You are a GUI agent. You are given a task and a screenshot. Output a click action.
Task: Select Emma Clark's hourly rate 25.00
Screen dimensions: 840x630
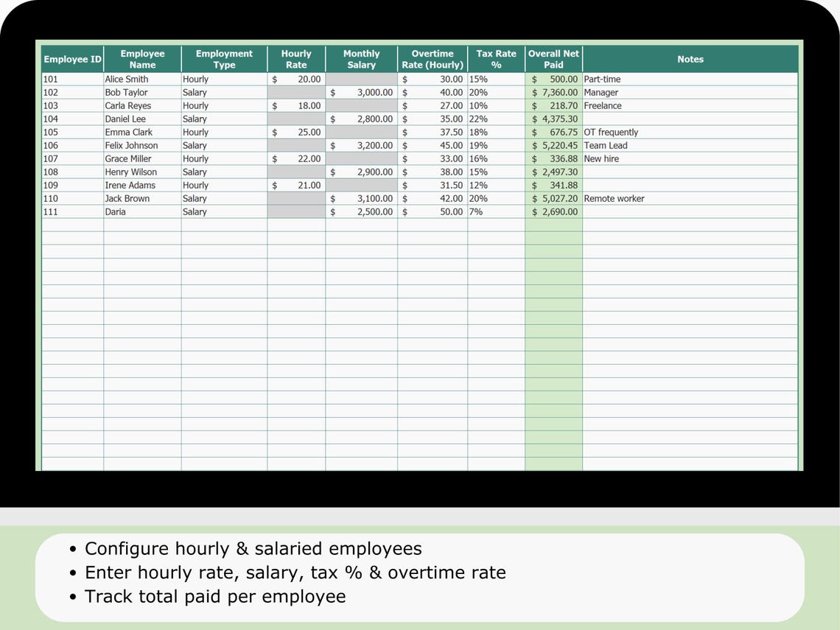[296, 132]
